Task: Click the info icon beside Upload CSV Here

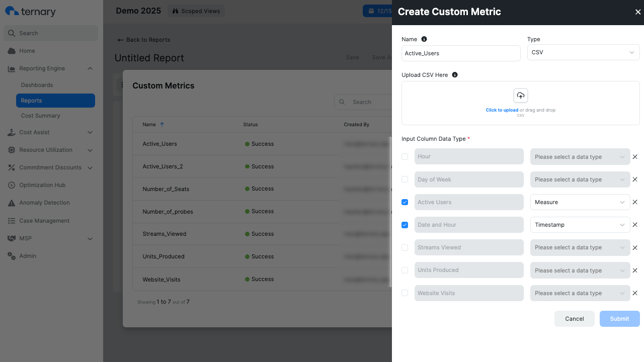Action: tap(455, 74)
